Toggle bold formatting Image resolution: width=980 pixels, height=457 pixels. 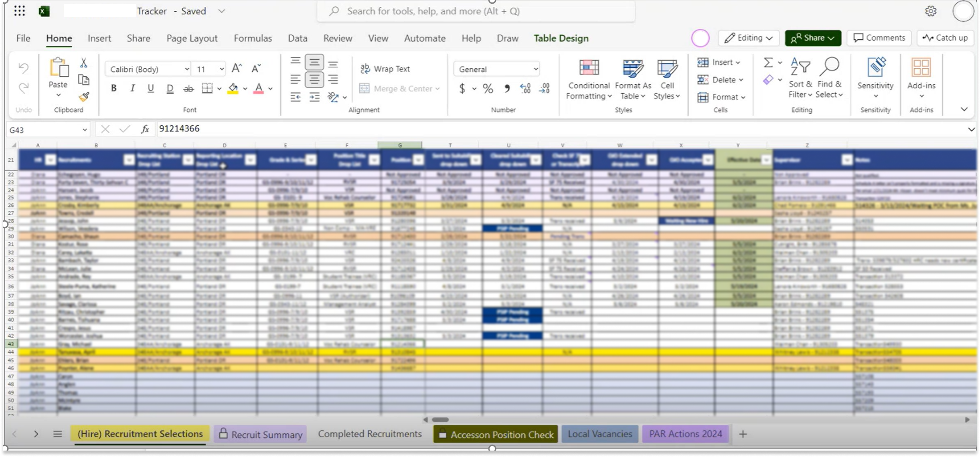pyautogui.click(x=113, y=88)
